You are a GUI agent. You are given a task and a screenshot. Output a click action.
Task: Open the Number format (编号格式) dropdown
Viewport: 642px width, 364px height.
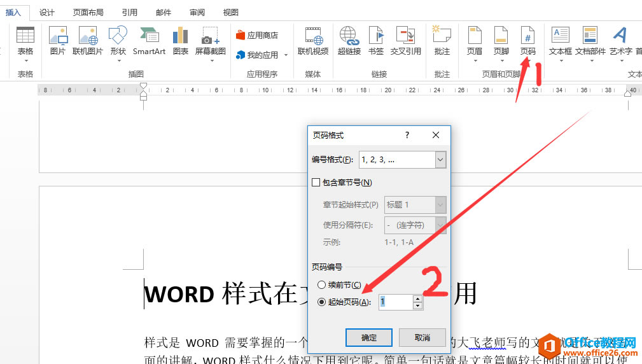click(x=440, y=160)
